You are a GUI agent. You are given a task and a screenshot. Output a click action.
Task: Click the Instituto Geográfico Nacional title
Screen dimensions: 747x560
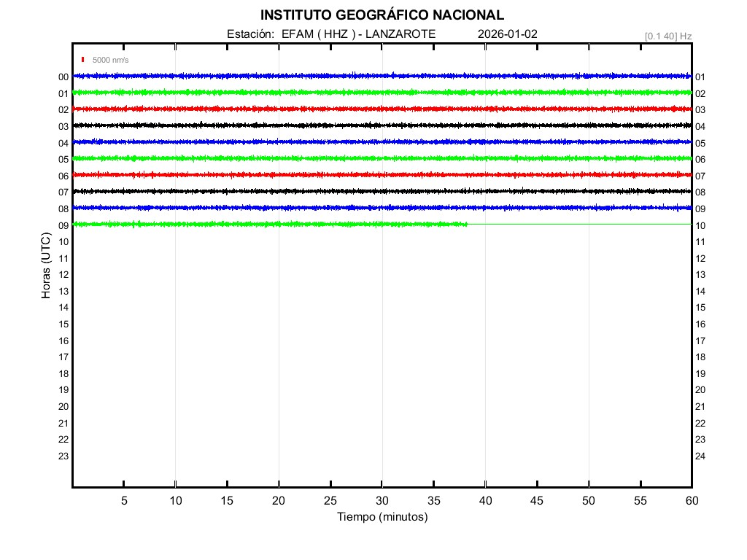(x=382, y=15)
